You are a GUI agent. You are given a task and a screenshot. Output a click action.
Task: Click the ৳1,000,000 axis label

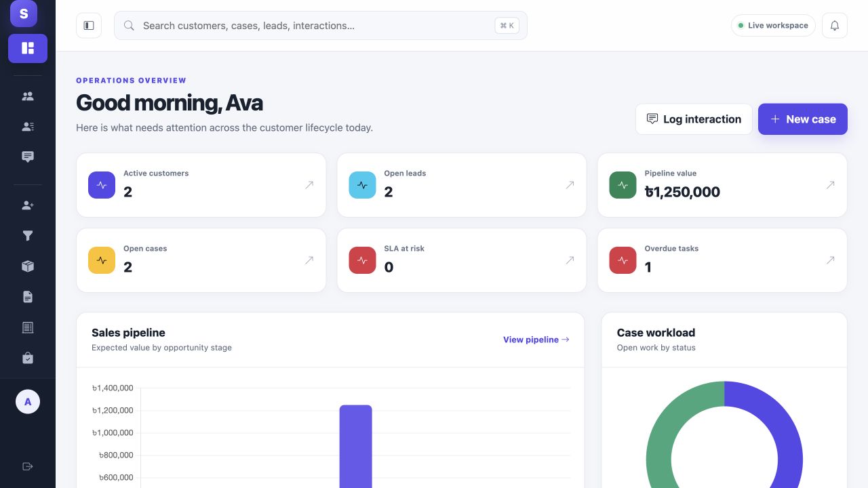pos(113,432)
